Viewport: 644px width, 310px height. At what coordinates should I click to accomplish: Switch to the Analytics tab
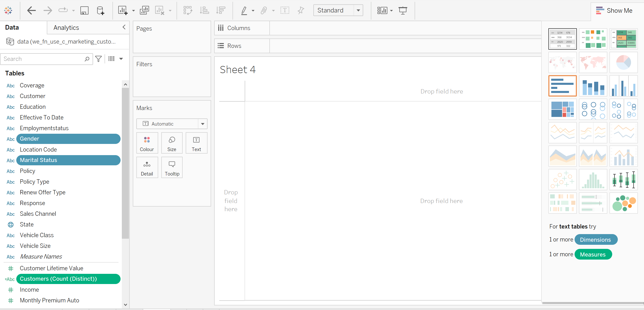tap(66, 28)
